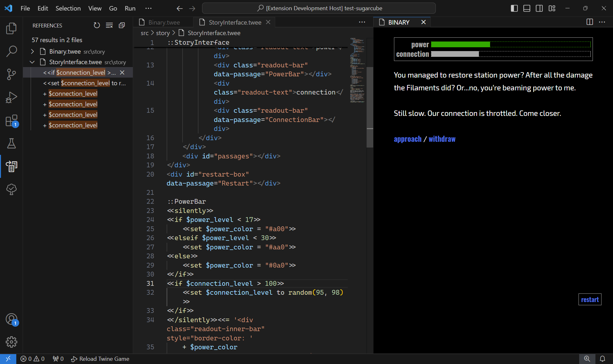Click the green power bar
This screenshot has width=613, height=364.
[460, 44]
